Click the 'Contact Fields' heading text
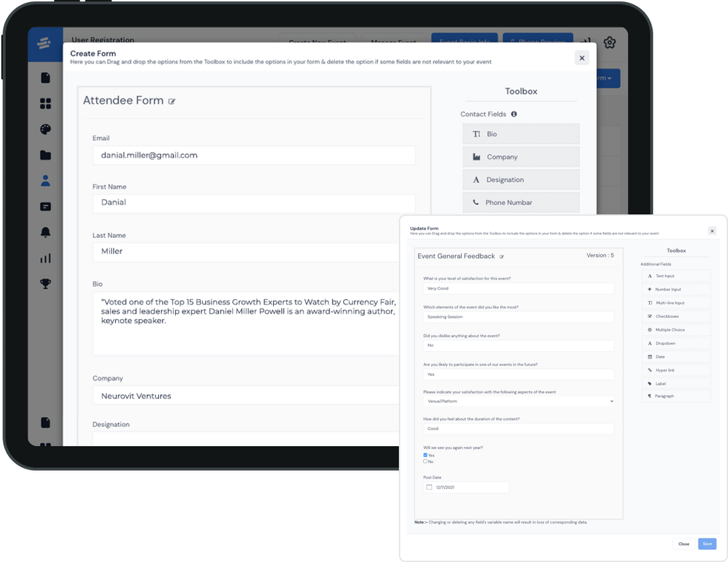 (x=483, y=114)
